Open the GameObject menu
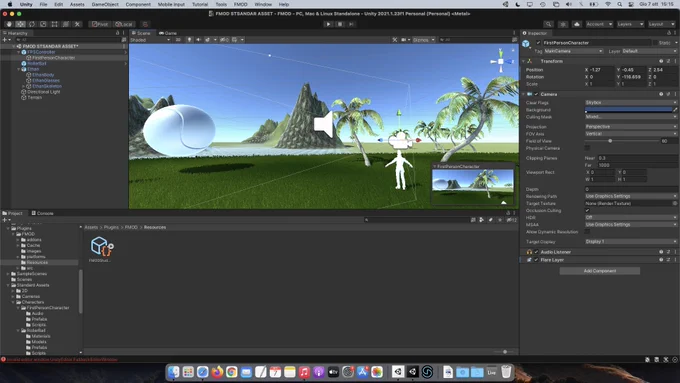 (x=105, y=4)
